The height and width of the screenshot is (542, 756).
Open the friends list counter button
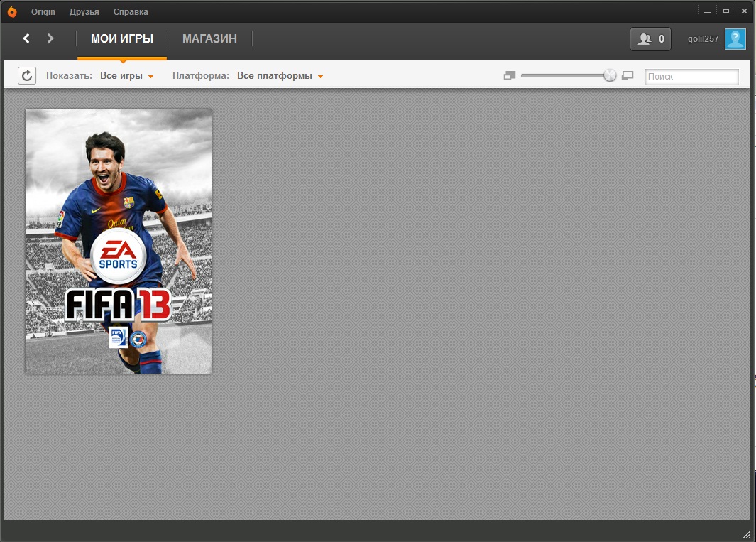click(650, 39)
